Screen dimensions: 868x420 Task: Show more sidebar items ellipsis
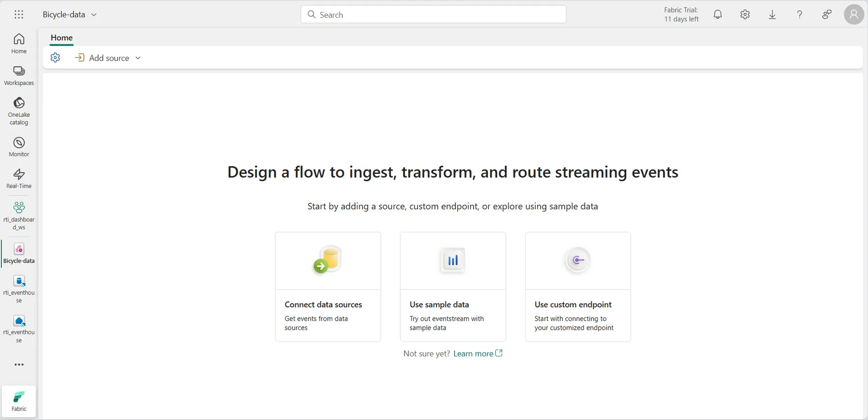[x=19, y=365]
